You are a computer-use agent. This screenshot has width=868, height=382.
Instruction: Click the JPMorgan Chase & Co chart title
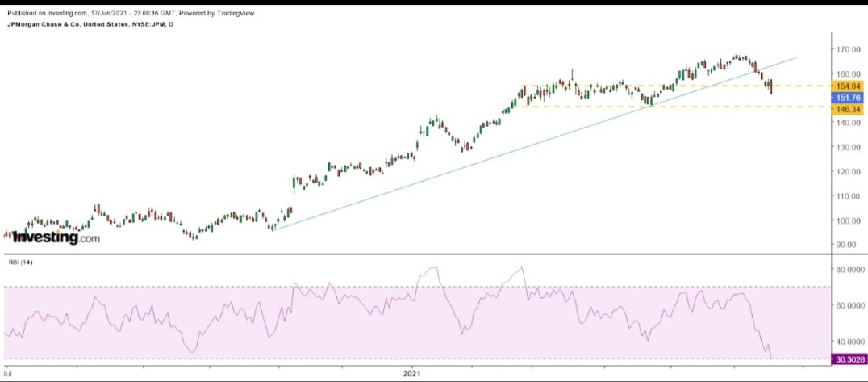coord(89,26)
